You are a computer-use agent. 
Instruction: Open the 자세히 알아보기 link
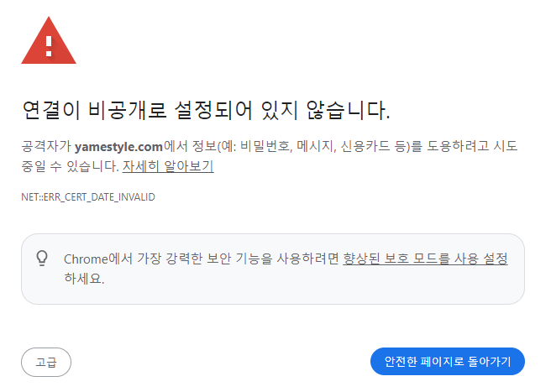pyautogui.click(x=168, y=166)
